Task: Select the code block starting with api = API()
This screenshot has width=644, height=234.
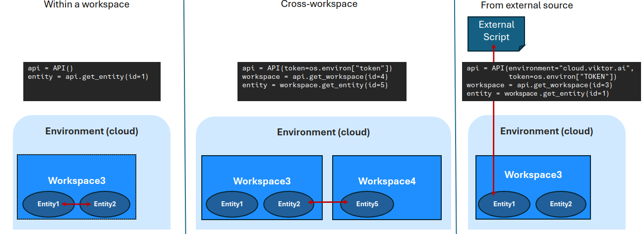Action: point(92,81)
